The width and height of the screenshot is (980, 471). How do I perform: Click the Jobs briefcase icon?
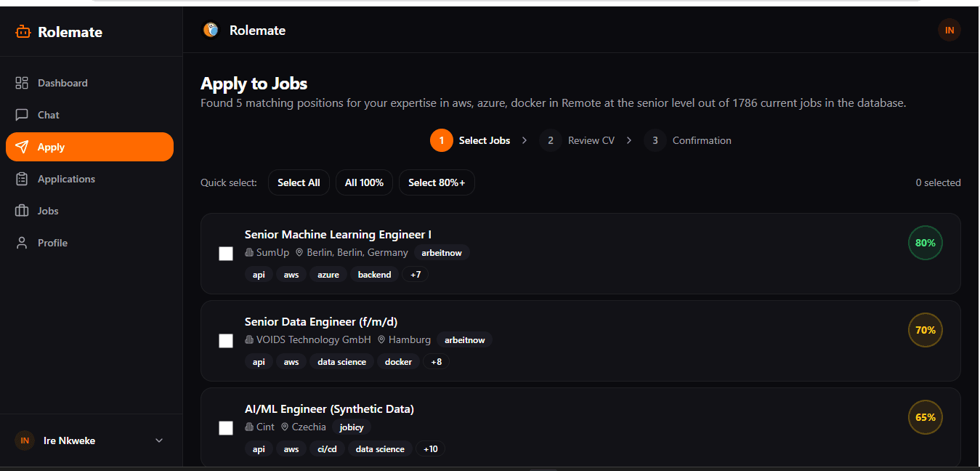coord(22,211)
